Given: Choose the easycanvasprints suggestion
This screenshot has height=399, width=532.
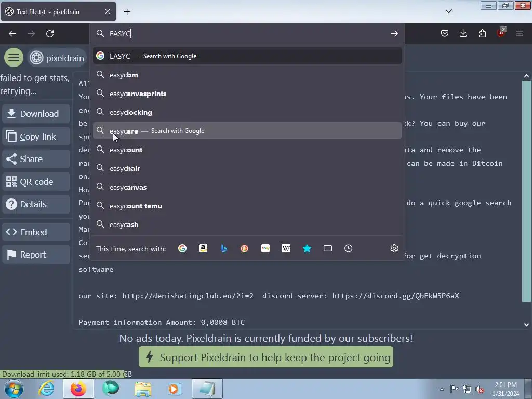Looking at the screenshot, I should (x=247, y=94).
